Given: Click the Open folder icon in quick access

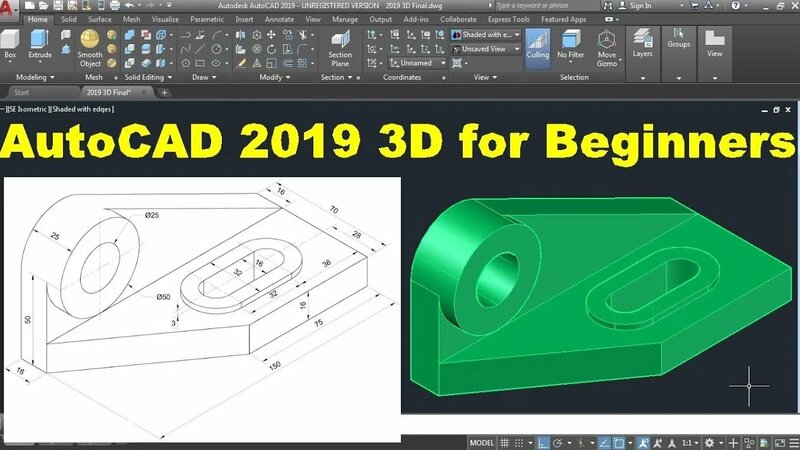Looking at the screenshot, I should coord(44,6).
